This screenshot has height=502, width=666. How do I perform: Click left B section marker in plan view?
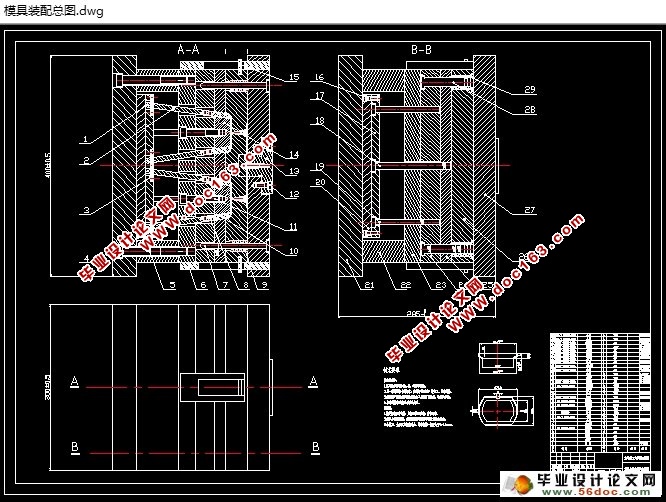click(75, 447)
